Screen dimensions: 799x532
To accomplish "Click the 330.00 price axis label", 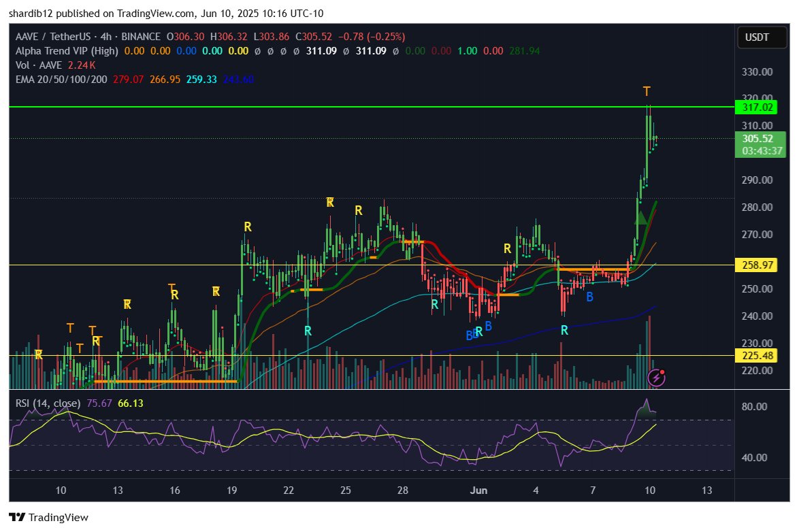I will pos(757,72).
